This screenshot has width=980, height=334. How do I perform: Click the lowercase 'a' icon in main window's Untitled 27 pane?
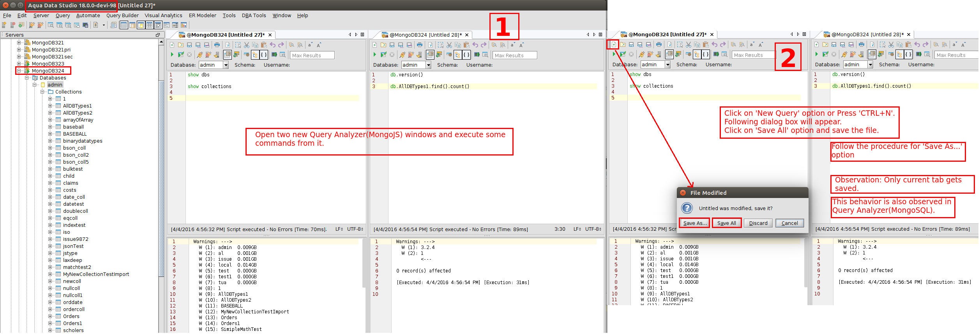310,45
